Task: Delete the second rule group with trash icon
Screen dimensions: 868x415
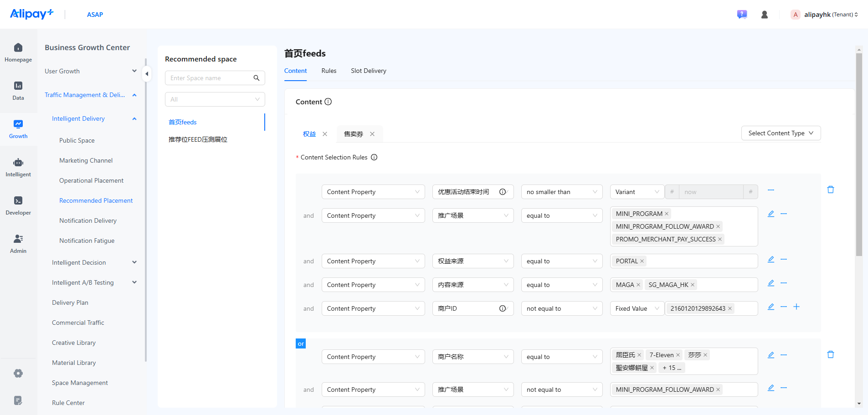Action: pos(831,354)
